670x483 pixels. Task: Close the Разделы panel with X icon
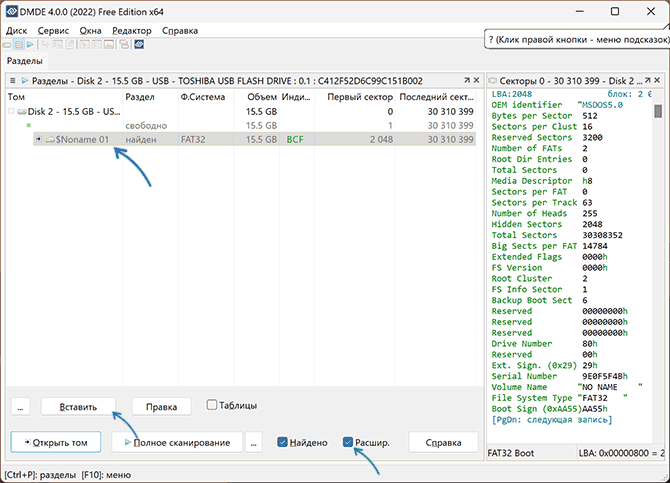point(476,80)
